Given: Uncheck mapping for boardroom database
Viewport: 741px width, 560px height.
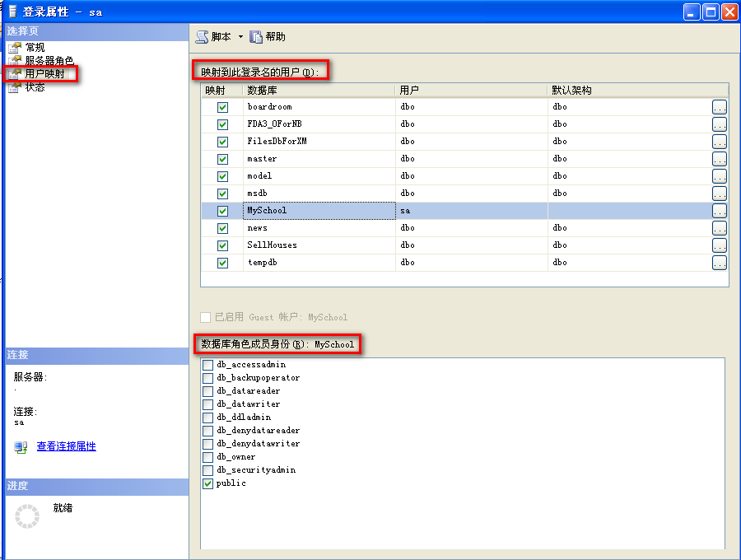Looking at the screenshot, I should coord(222,107).
